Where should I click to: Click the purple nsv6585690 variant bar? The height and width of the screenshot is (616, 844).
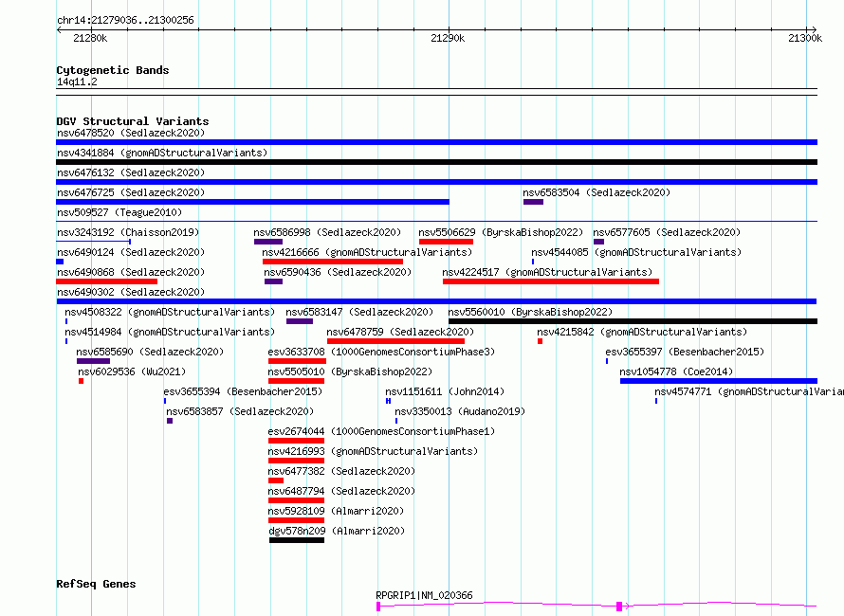tap(93, 361)
